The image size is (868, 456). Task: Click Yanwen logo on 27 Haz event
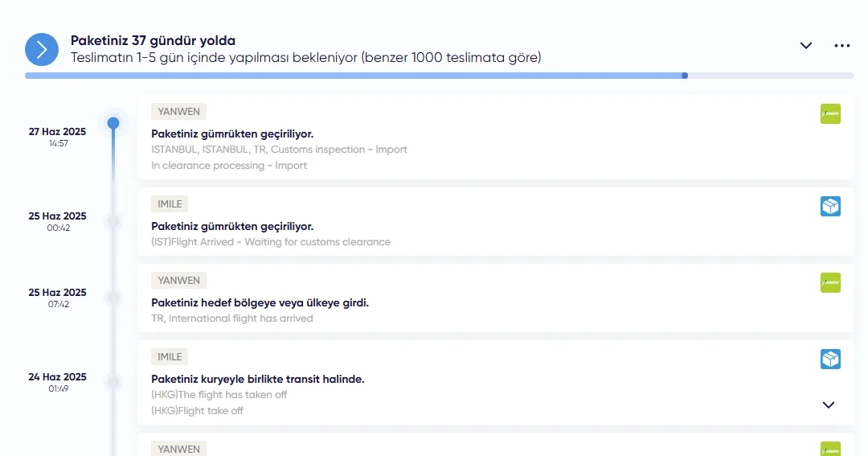pos(830,114)
